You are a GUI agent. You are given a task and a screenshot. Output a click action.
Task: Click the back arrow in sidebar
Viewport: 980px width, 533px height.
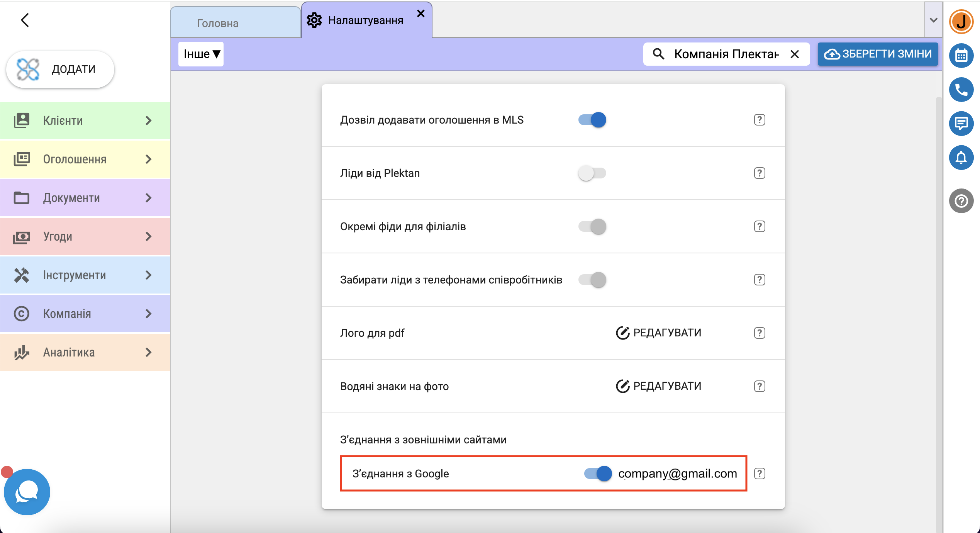click(x=25, y=20)
